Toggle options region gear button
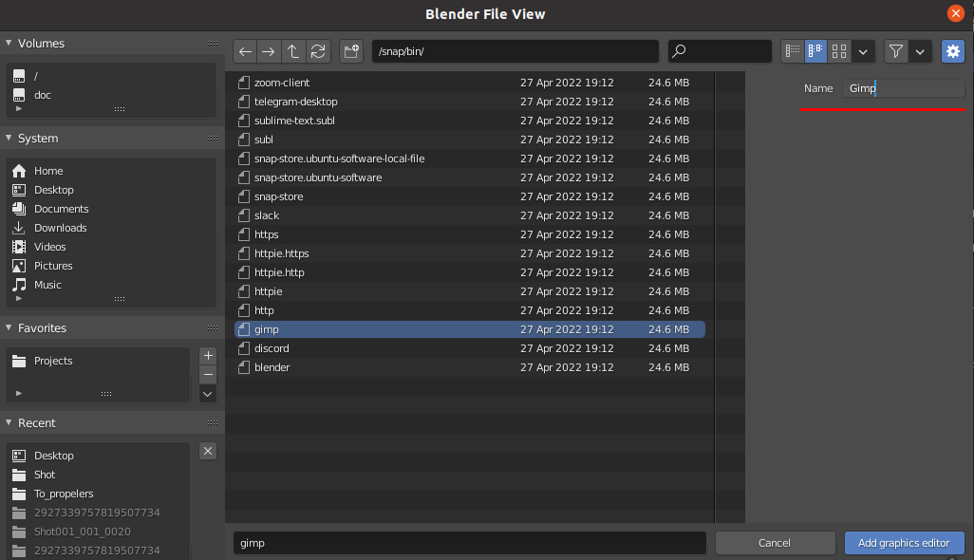 (953, 51)
